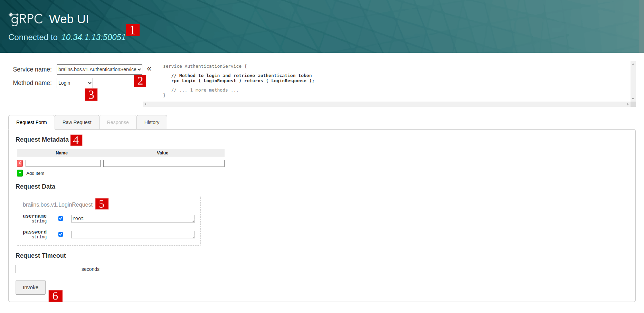The image size is (644, 313).
Task: Remove metadata row with red X
Action: (20, 163)
